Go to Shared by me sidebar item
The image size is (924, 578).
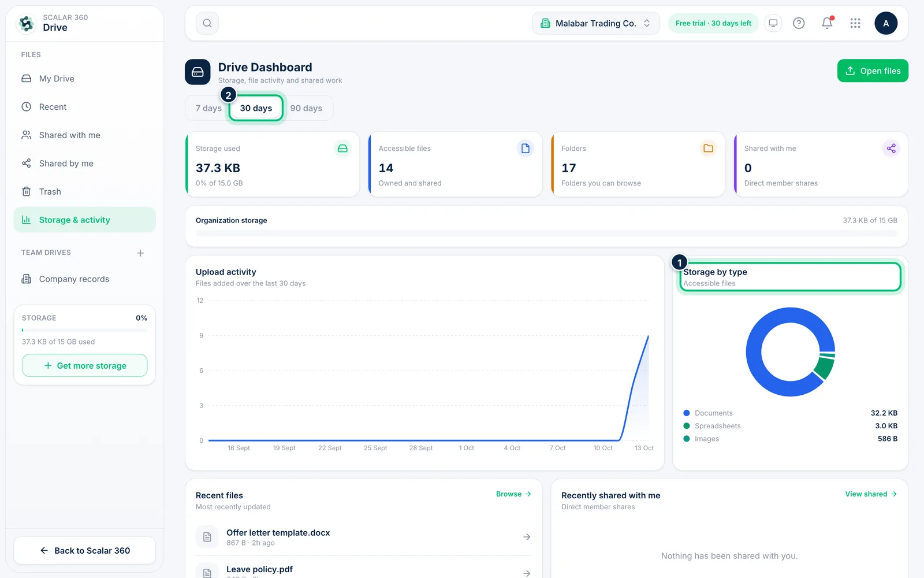pyautogui.click(x=85, y=164)
